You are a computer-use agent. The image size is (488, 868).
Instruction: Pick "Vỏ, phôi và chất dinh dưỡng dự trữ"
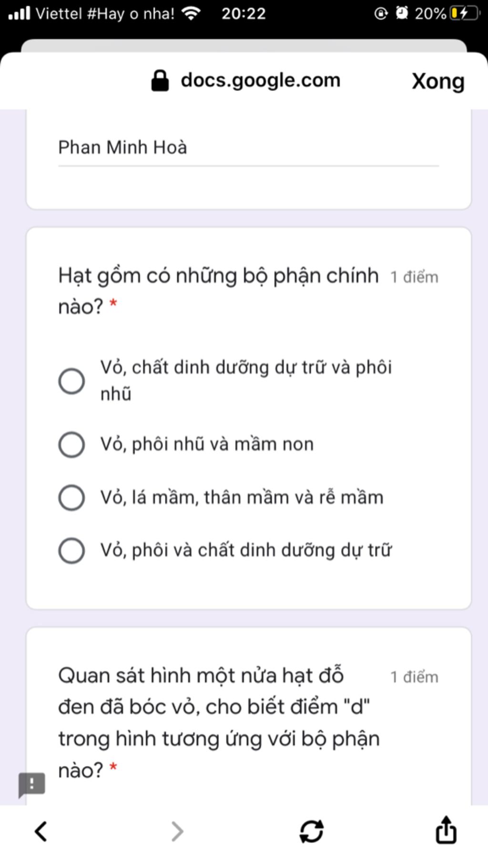[71, 550]
